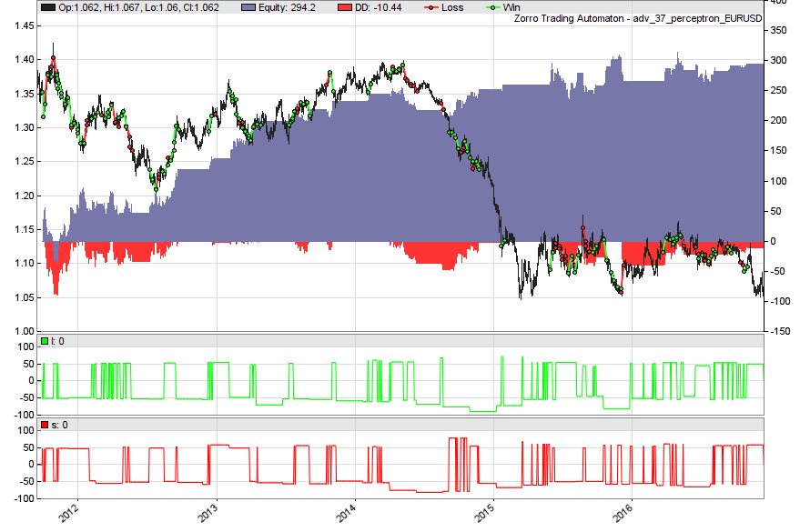Click the 2016 year axis label
The width and height of the screenshot is (800, 532).
(x=623, y=512)
